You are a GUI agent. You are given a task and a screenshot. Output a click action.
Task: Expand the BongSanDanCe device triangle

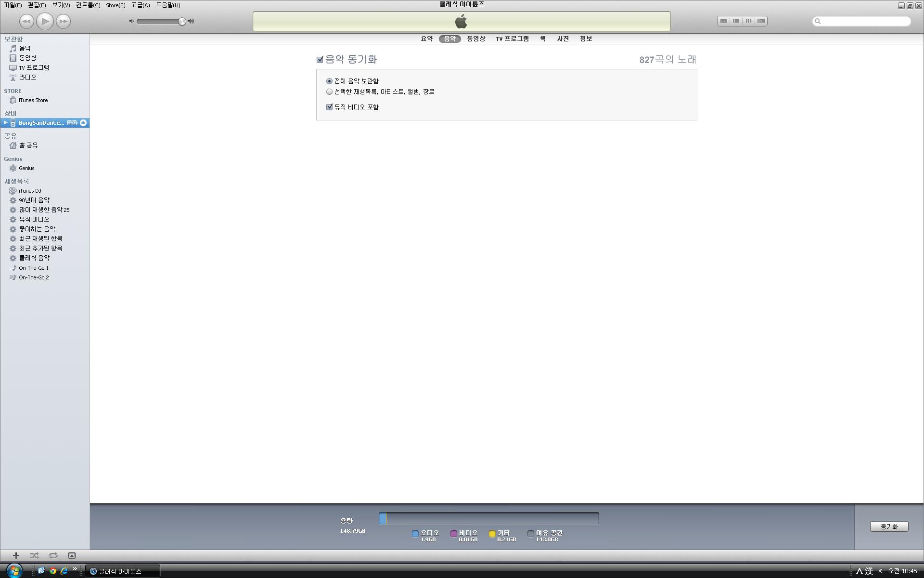pos(5,123)
